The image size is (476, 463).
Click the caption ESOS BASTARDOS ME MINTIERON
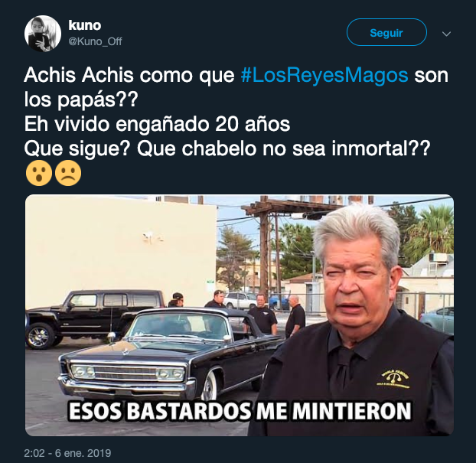(x=240, y=411)
